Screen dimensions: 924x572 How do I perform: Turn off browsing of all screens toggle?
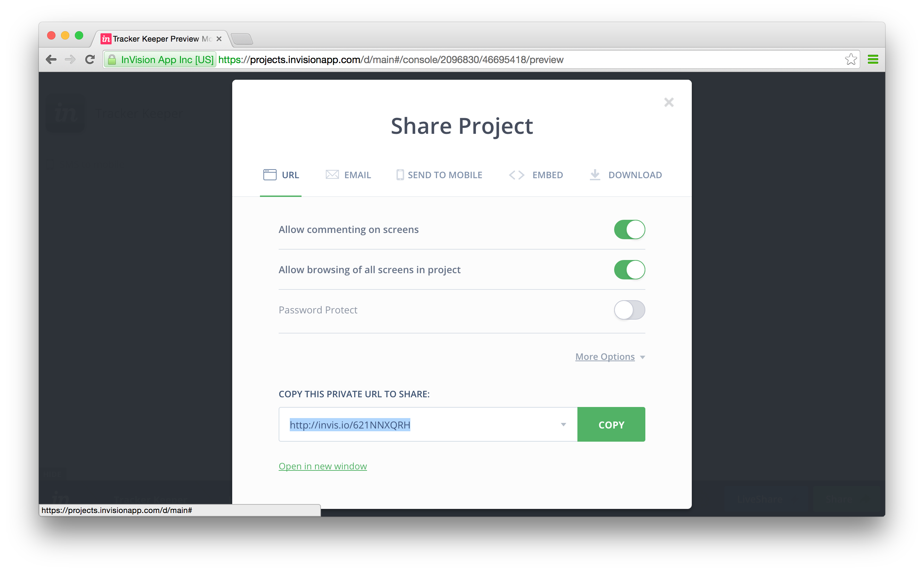click(629, 270)
